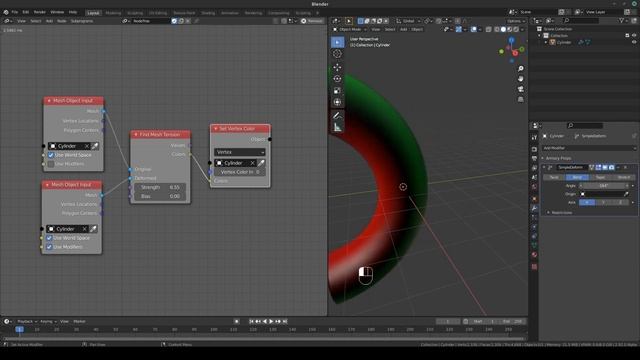This screenshot has height=360, width=640.
Task: Click the Bias value field in Find Mesh Tension
Action: 160,196
